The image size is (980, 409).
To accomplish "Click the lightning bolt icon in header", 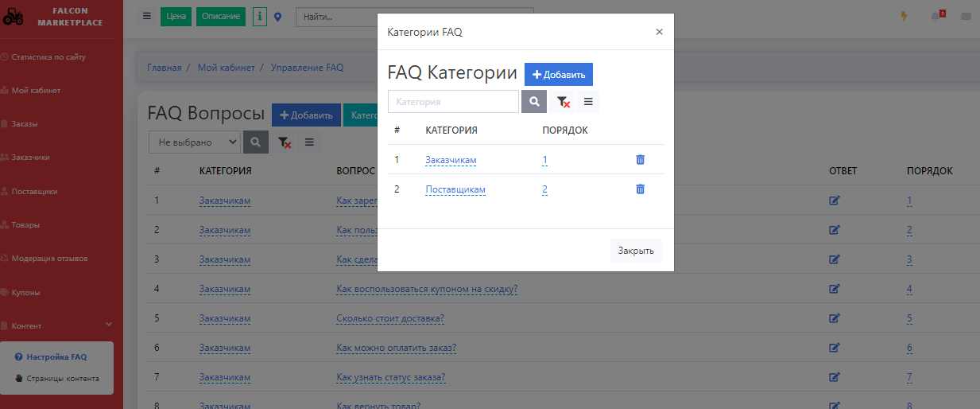I will [x=903, y=17].
